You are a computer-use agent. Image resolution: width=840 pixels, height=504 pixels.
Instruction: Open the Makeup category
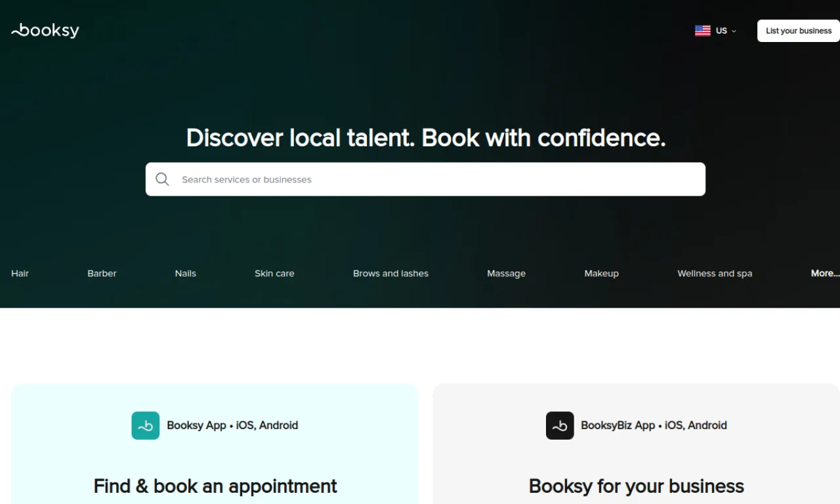tap(601, 273)
